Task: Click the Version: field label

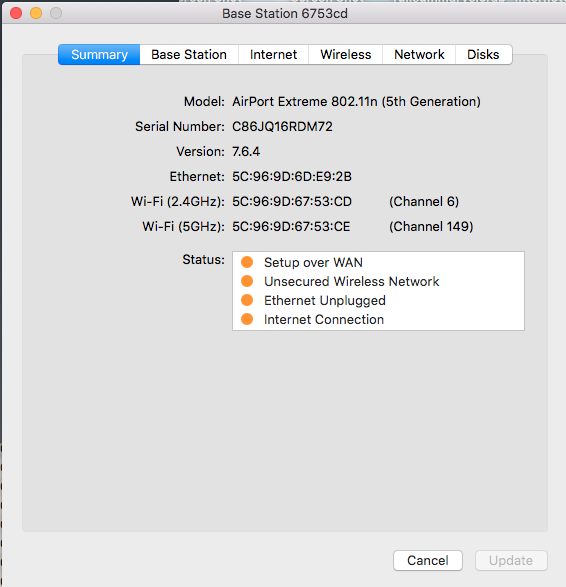Action: point(201,152)
